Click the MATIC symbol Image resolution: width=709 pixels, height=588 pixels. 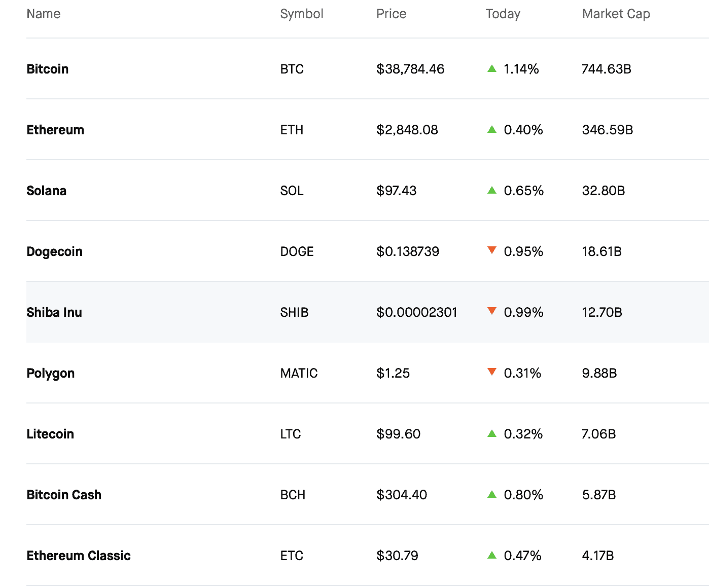(x=299, y=373)
